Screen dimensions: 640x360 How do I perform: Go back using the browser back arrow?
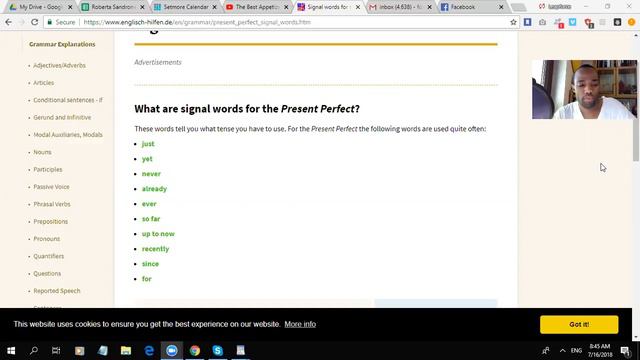(x=9, y=22)
